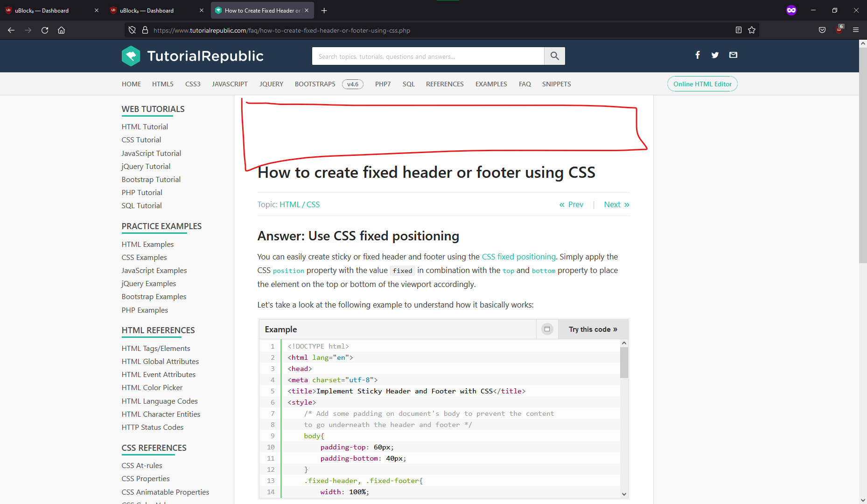Screen dimensions: 867x504
Task: Open the uBlock Origin extension icon
Action: click(x=839, y=29)
